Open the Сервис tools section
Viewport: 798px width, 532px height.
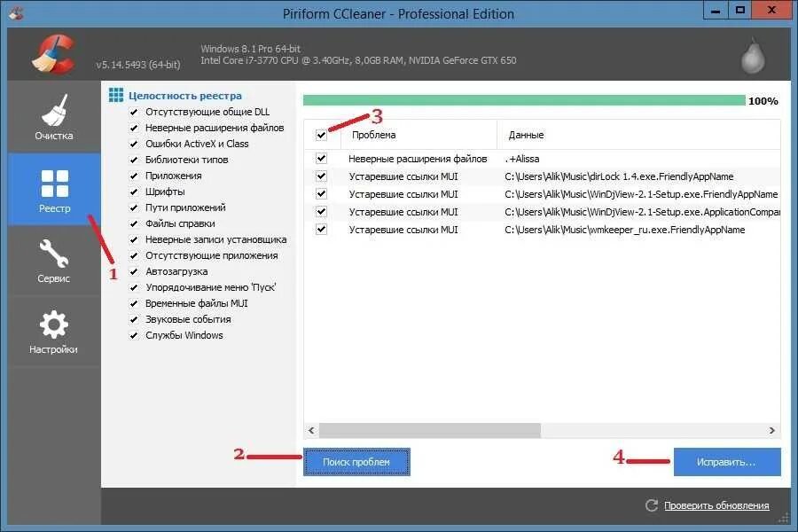(x=54, y=261)
